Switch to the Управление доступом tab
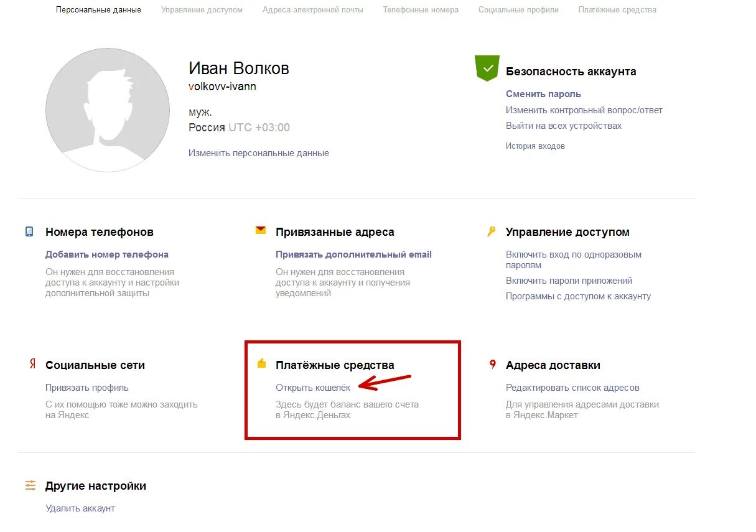 click(x=202, y=10)
